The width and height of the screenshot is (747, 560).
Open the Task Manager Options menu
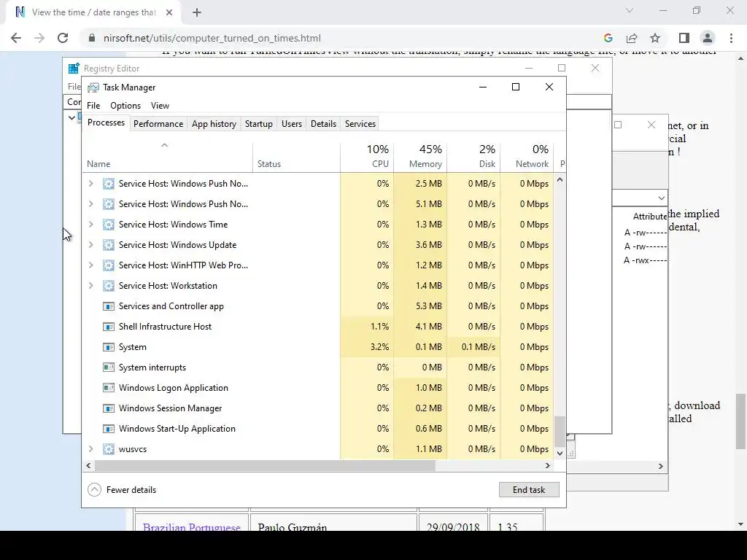pos(125,106)
